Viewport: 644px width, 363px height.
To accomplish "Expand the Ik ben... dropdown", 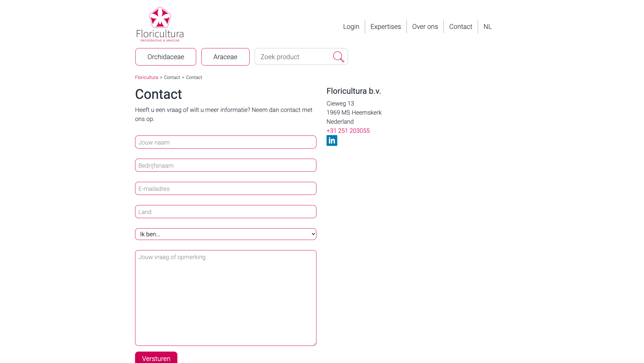I will tap(225, 234).
